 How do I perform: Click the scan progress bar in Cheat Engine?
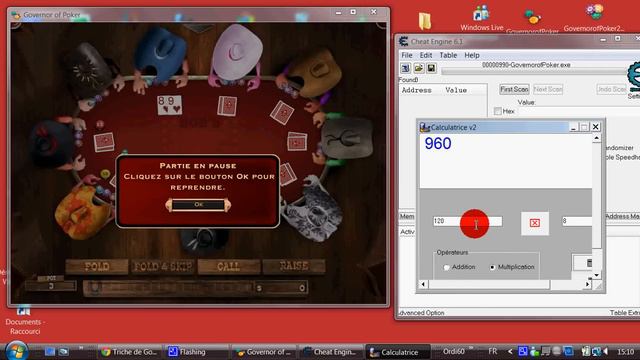click(x=534, y=72)
